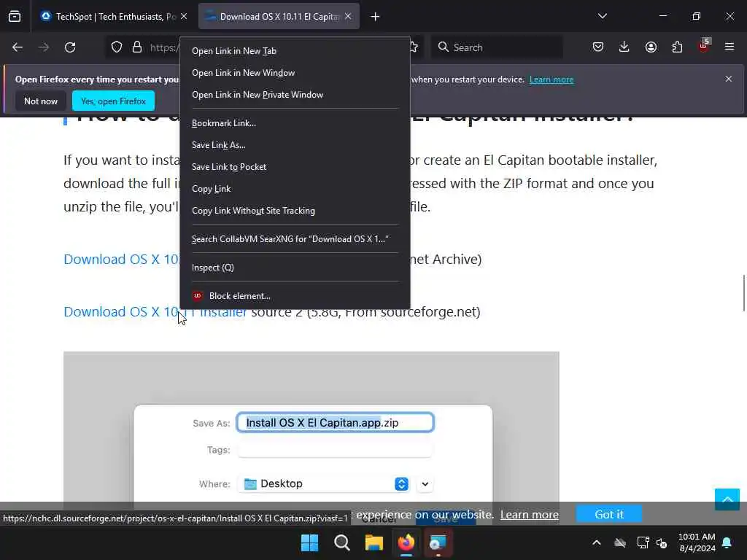Open cookie banner Learn more link
This screenshot has height=560, width=747.
(x=530, y=515)
